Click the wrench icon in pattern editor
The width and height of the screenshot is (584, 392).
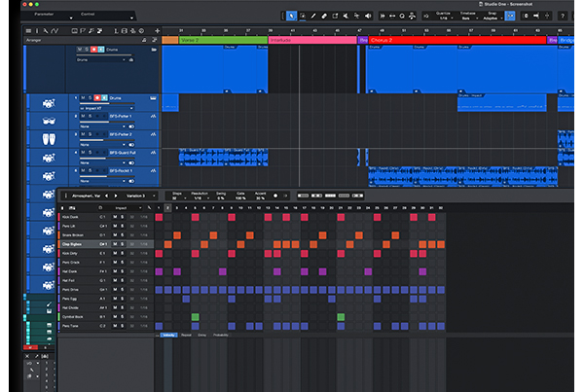(149, 208)
